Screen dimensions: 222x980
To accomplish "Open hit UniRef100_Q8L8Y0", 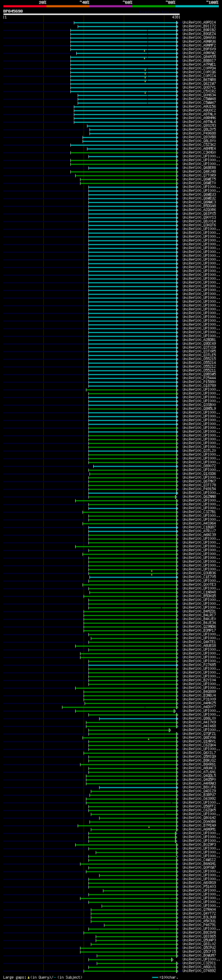I will (199, 141).
